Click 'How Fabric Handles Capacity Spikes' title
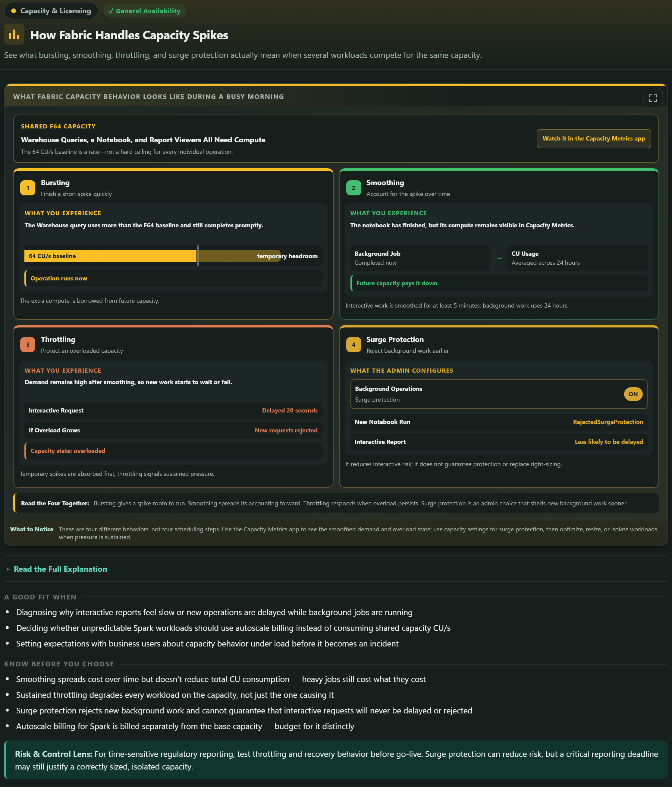672x787 pixels. coord(129,35)
